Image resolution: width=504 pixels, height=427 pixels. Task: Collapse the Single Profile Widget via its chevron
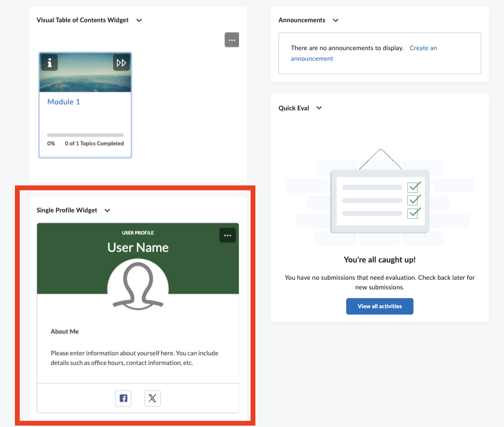pyautogui.click(x=107, y=210)
